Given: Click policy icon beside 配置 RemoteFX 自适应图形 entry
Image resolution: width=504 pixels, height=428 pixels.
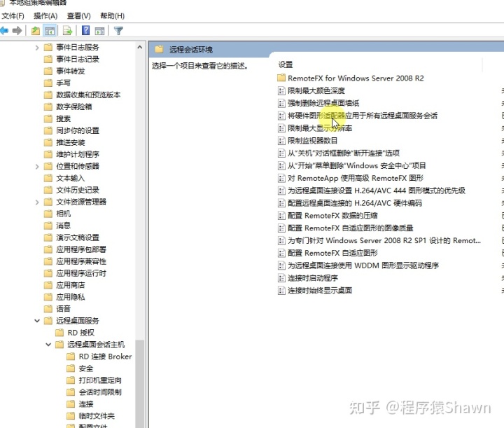Looking at the screenshot, I should (281, 253).
